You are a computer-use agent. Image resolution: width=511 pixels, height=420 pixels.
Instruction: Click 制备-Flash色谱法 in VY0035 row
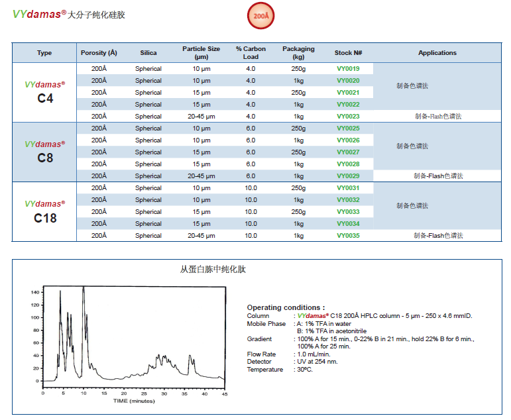[x=438, y=236]
